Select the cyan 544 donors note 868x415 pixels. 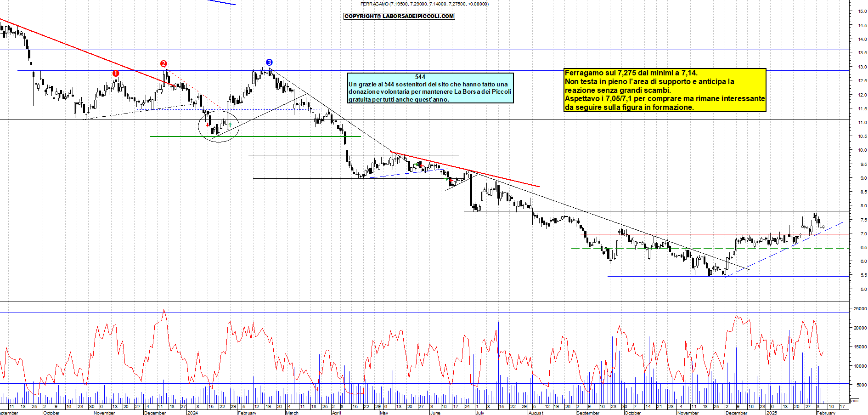tap(430, 88)
